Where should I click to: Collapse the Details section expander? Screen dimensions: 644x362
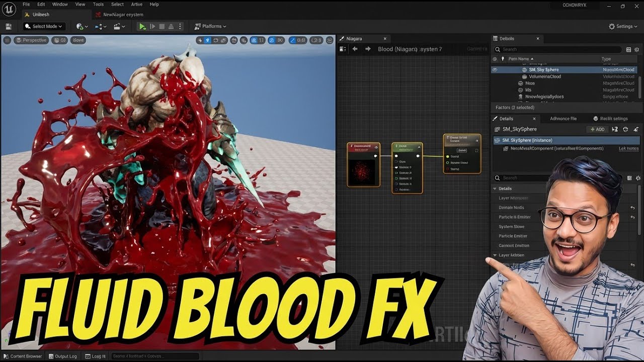click(x=495, y=189)
